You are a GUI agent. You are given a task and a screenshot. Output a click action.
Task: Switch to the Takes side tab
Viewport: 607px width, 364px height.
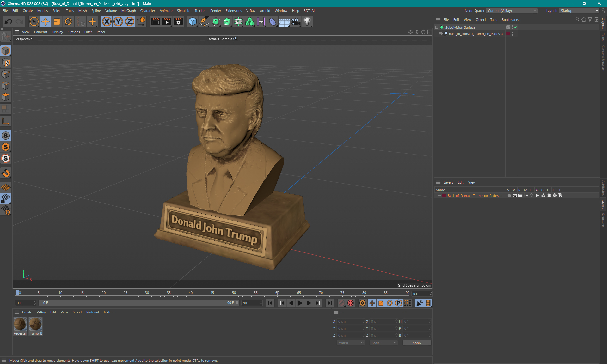[x=603, y=37]
